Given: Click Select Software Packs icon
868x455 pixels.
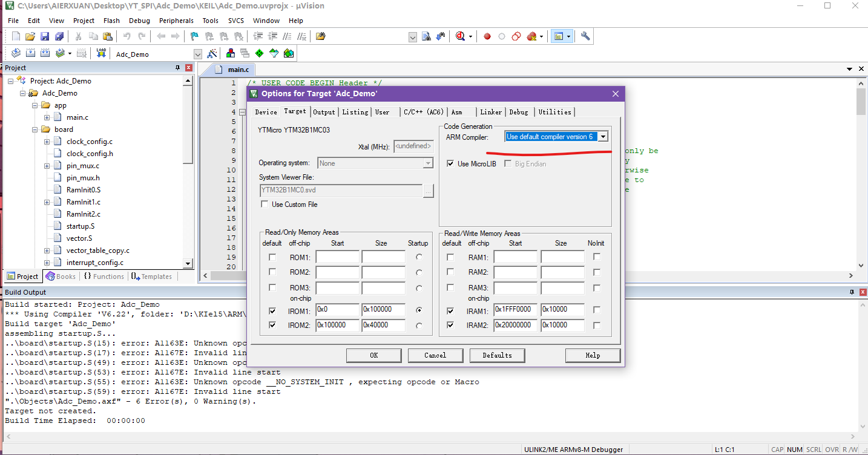Looking at the screenshot, I should [x=274, y=53].
